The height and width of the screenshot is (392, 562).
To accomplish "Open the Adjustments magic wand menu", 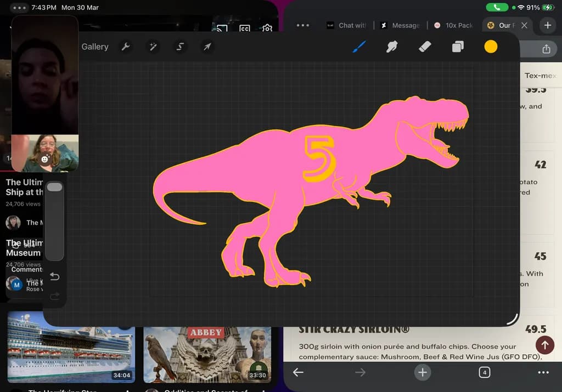I will tap(153, 47).
